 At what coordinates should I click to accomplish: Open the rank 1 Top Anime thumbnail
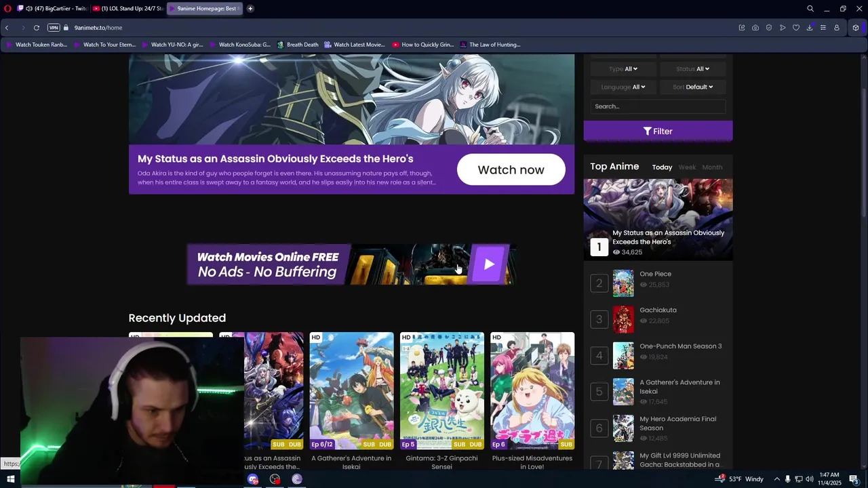(x=658, y=219)
